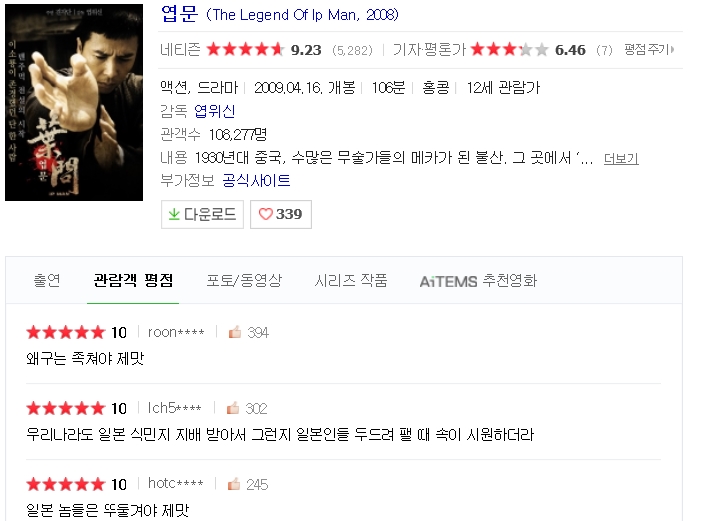Viewport: 719px width, 521px height.
Task: Select the 관람객 평점 tab
Action: point(133,281)
